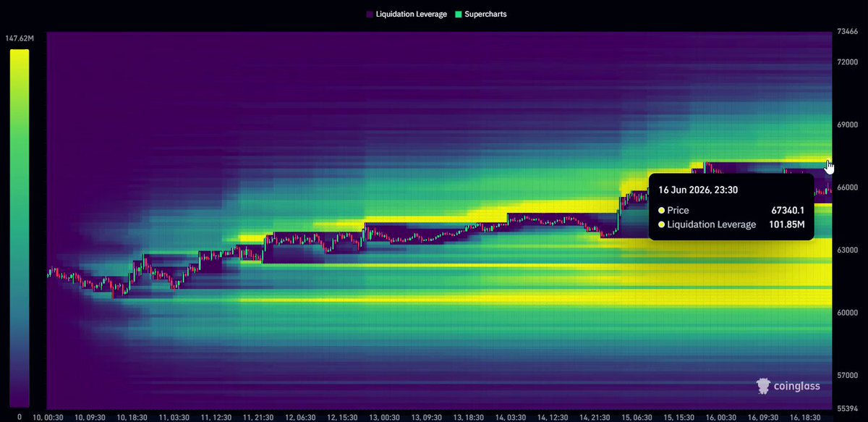Click the 60000 price axis label
Screen dimensions: 868x422
(x=848, y=313)
